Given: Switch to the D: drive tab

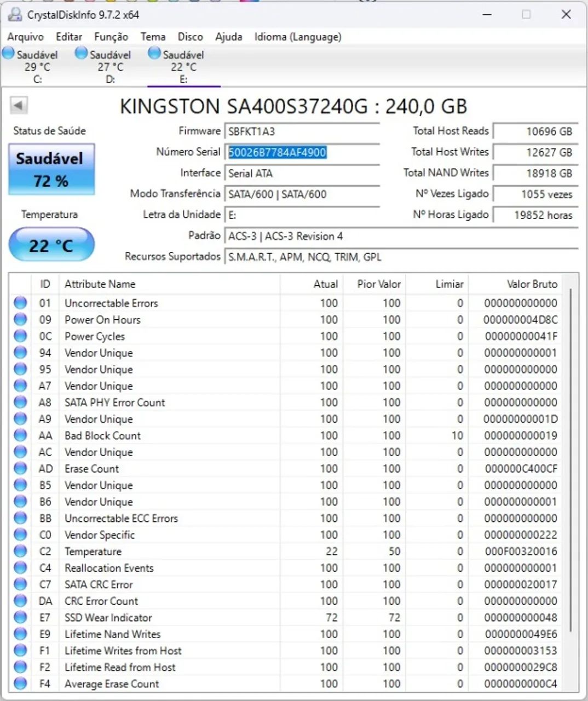Looking at the screenshot, I should 111,66.
